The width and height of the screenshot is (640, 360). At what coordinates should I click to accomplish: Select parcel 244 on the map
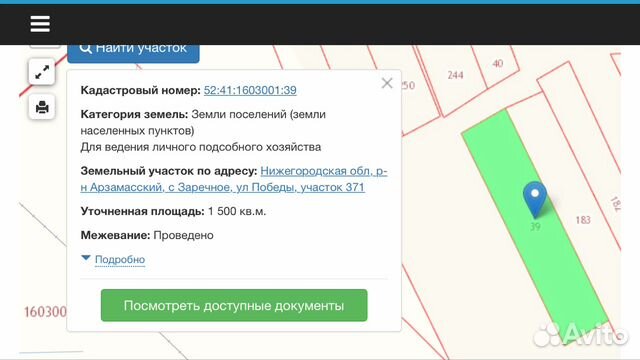455,75
